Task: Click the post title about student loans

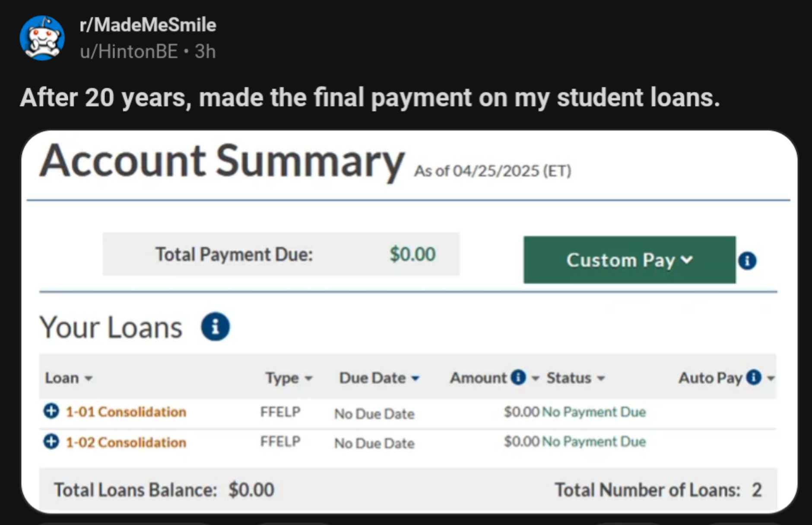Action: tap(370, 98)
